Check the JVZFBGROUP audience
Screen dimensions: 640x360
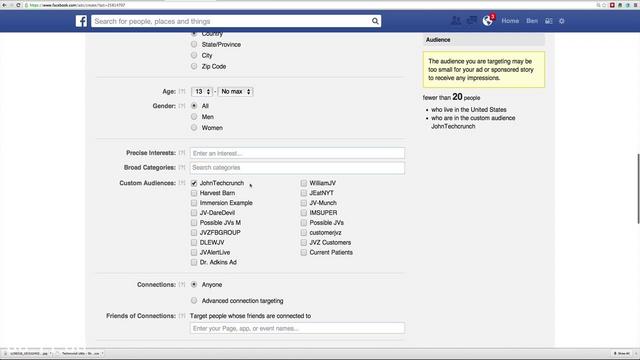(194, 233)
